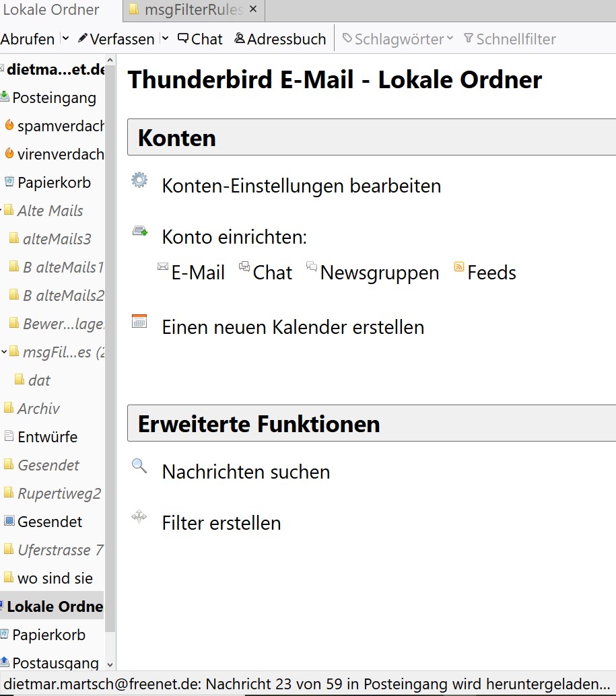
Task: Click the gear icon for Konten-Einstellungen
Action: (x=139, y=180)
